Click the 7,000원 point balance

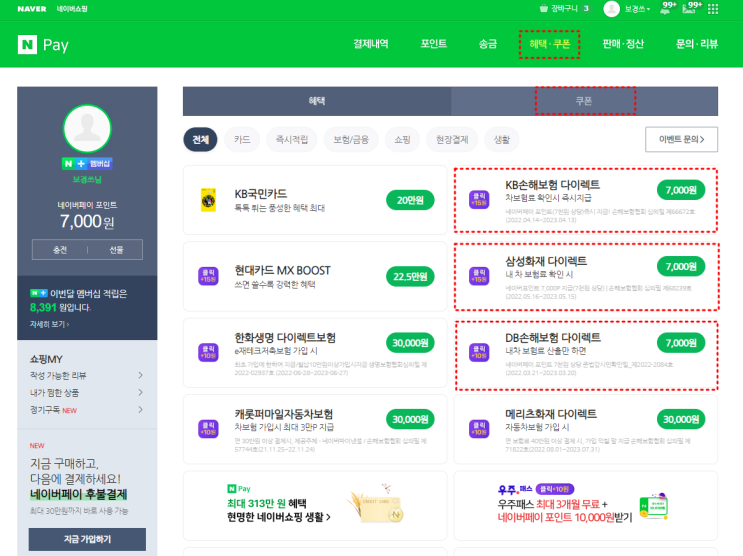coord(87,221)
